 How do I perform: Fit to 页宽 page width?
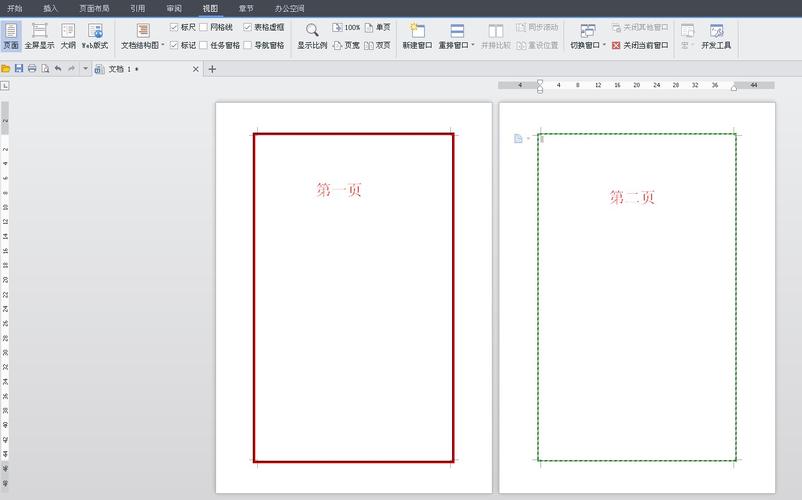(346, 45)
